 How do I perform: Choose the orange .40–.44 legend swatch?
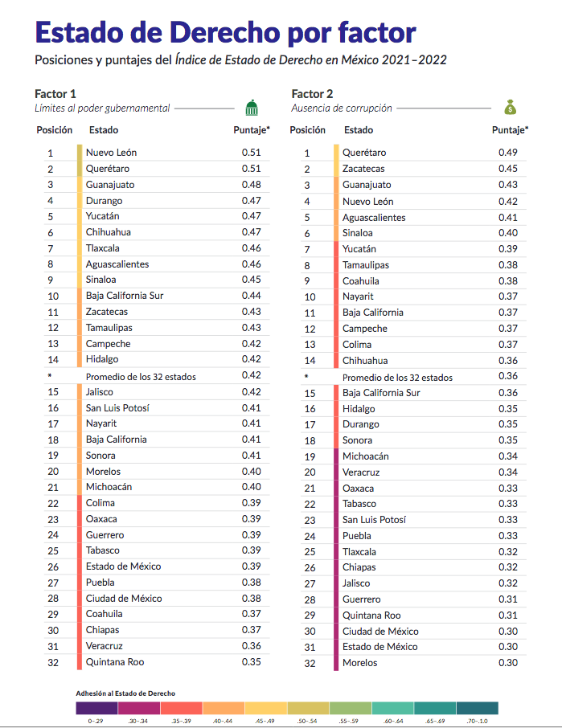[224, 708]
